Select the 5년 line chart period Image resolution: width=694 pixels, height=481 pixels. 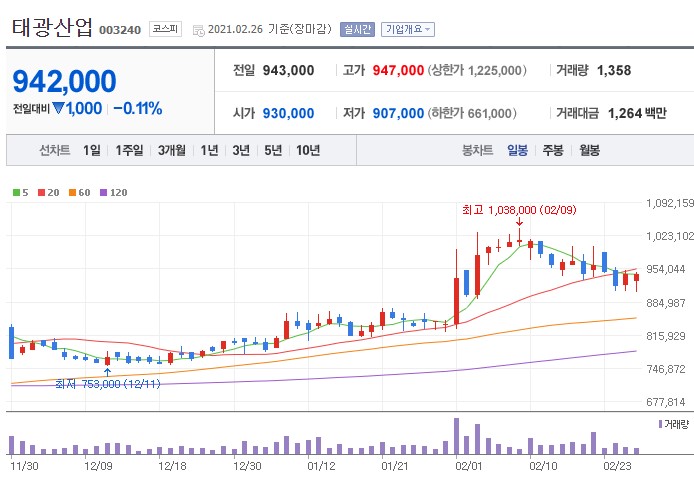pos(273,150)
